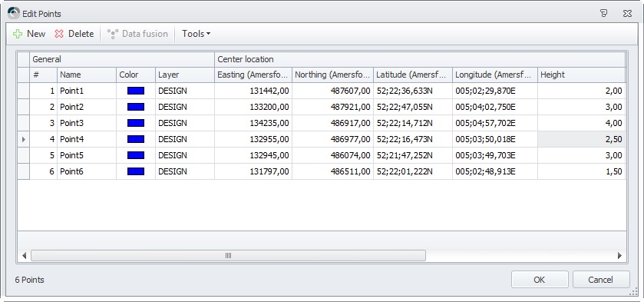Click the pin icon in title bar

coord(604,13)
